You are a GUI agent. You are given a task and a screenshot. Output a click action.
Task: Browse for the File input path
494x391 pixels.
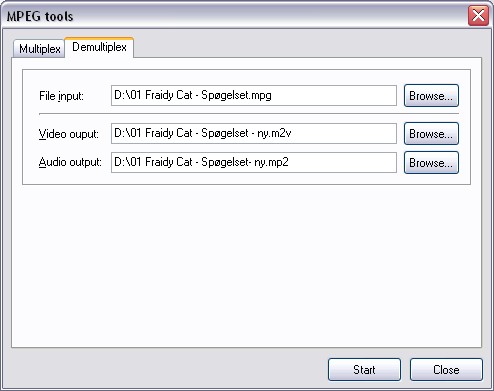point(431,96)
